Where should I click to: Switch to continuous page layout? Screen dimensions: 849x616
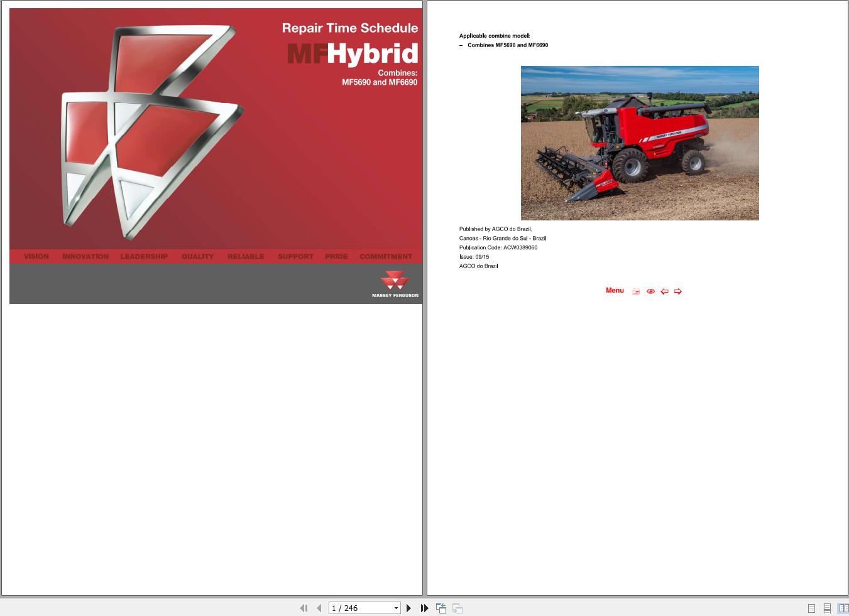(x=827, y=608)
